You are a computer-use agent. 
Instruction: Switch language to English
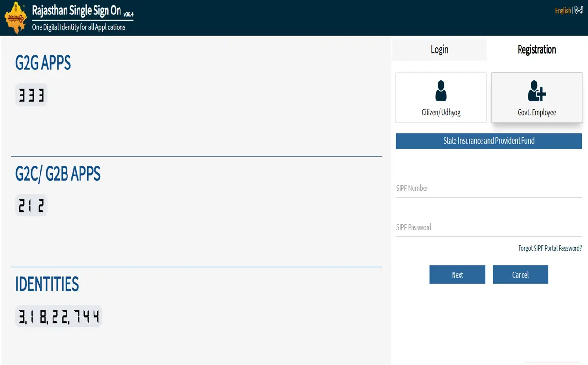[x=562, y=11]
